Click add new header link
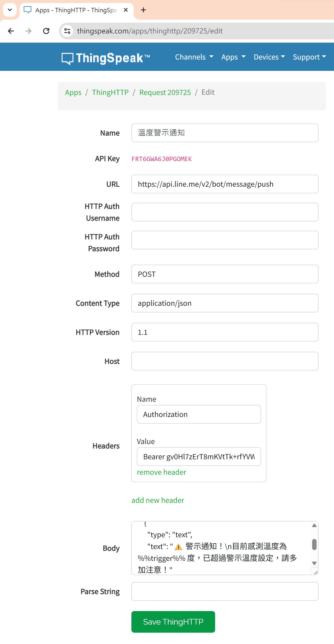This screenshot has height=644, width=334. [x=158, y=500]
